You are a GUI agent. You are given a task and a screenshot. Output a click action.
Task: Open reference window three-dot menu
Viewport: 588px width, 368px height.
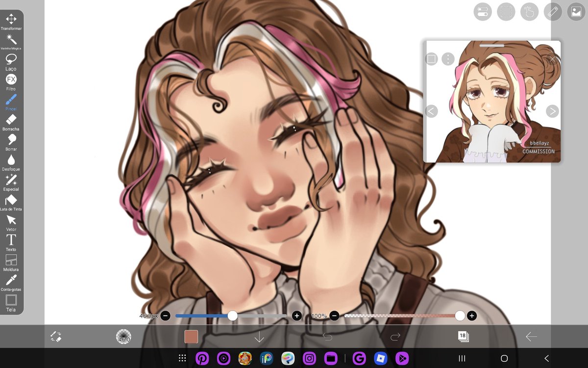[448, 59]
